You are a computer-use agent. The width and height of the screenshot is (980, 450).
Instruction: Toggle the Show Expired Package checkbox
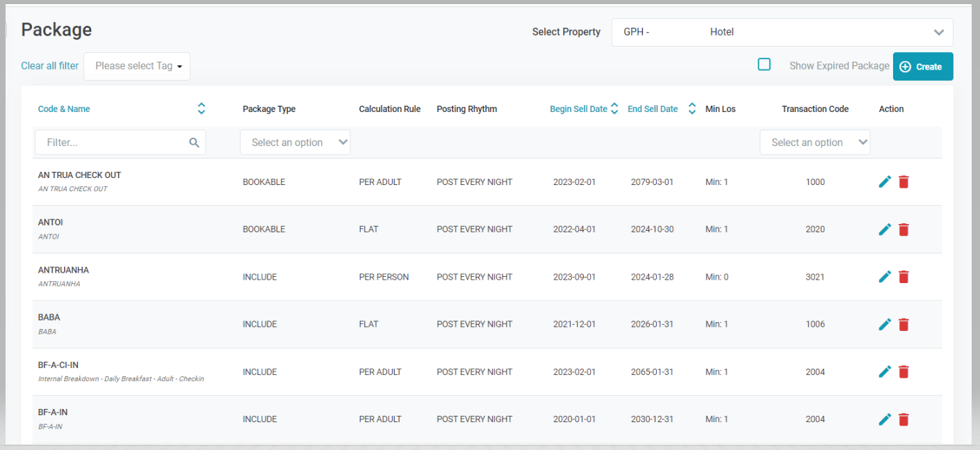pyautogui.click(x=764, y=65)
